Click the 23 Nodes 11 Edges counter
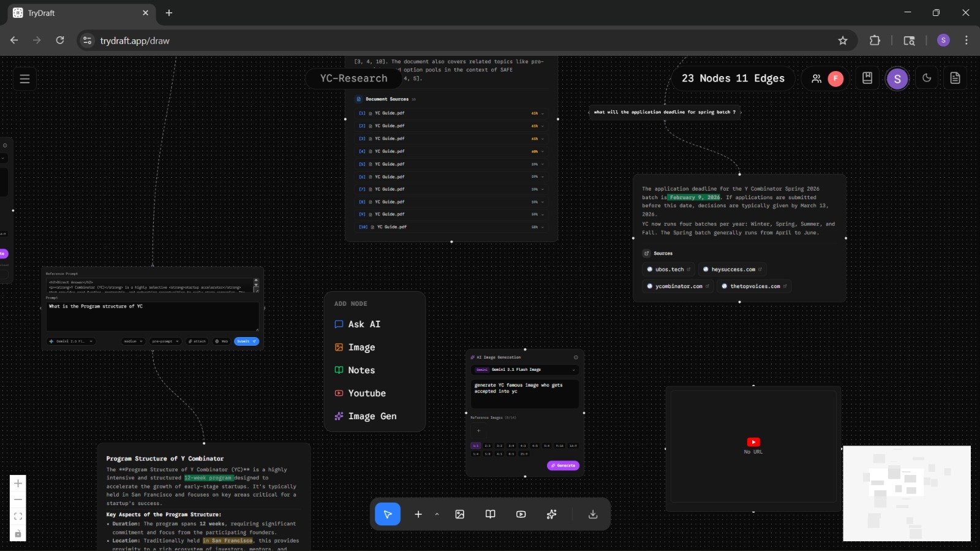 (x=733, y=78)
